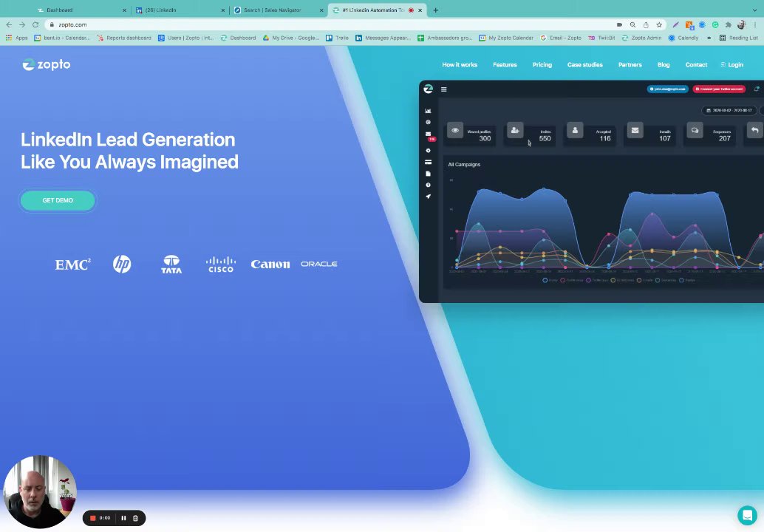Expand the tab search chevron
The height and width of the screenshot is (532, 764).
coord(754,10)
